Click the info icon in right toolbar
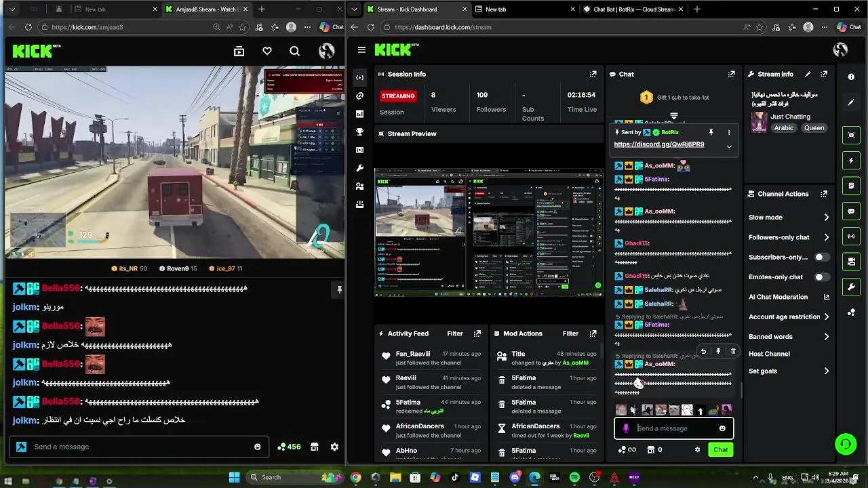This screenshot has height=488, width=868. click(x=851, y=77)
